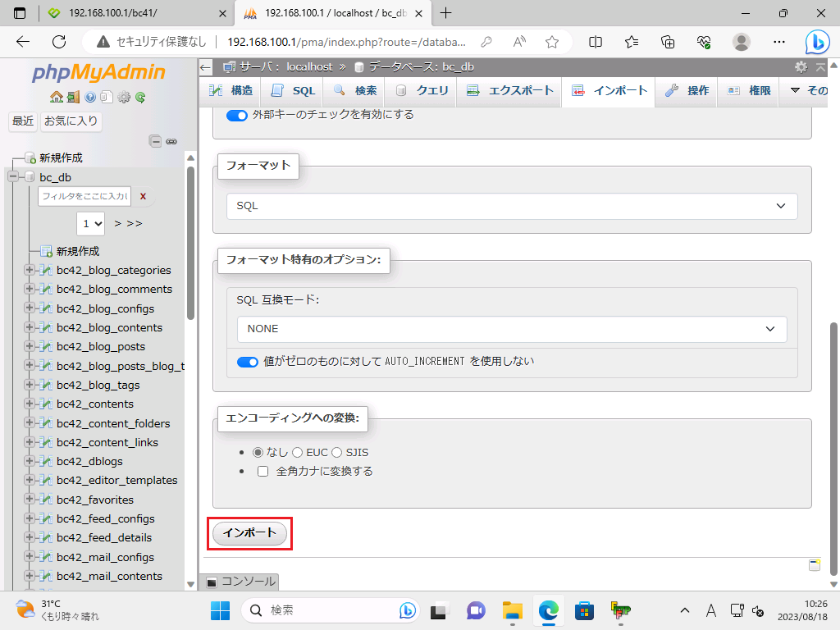Open page settings gear at top right
Screen dimensions: 840x630
801,67
